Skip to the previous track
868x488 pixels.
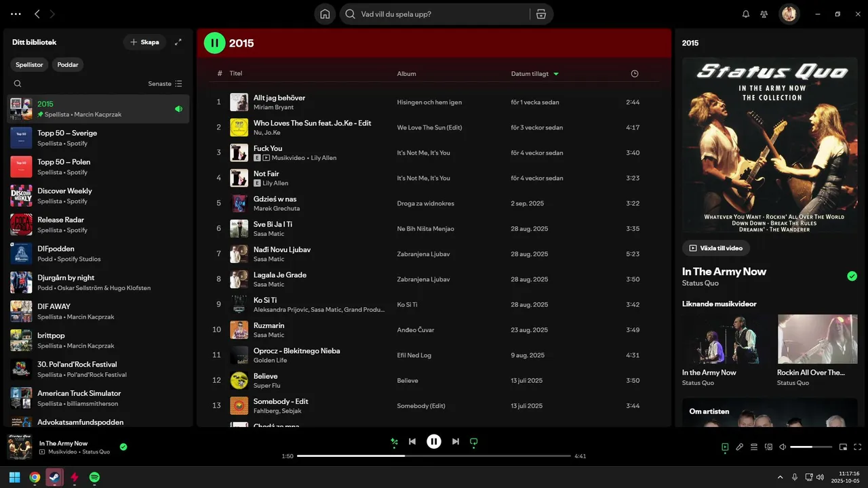(x=412, y=442)
